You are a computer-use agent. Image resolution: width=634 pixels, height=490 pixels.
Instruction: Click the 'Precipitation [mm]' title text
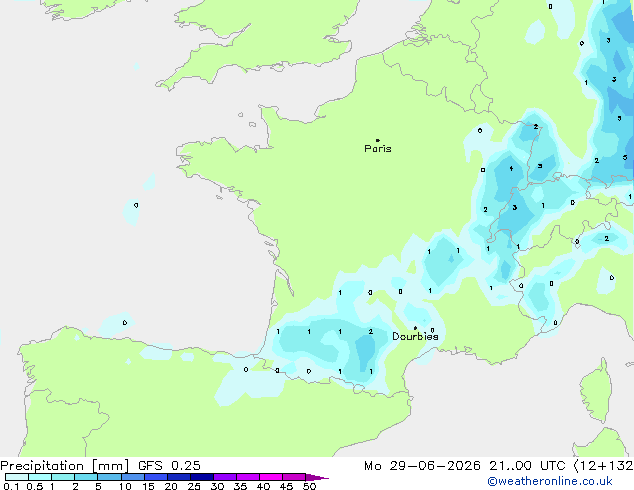coord(65,466)
